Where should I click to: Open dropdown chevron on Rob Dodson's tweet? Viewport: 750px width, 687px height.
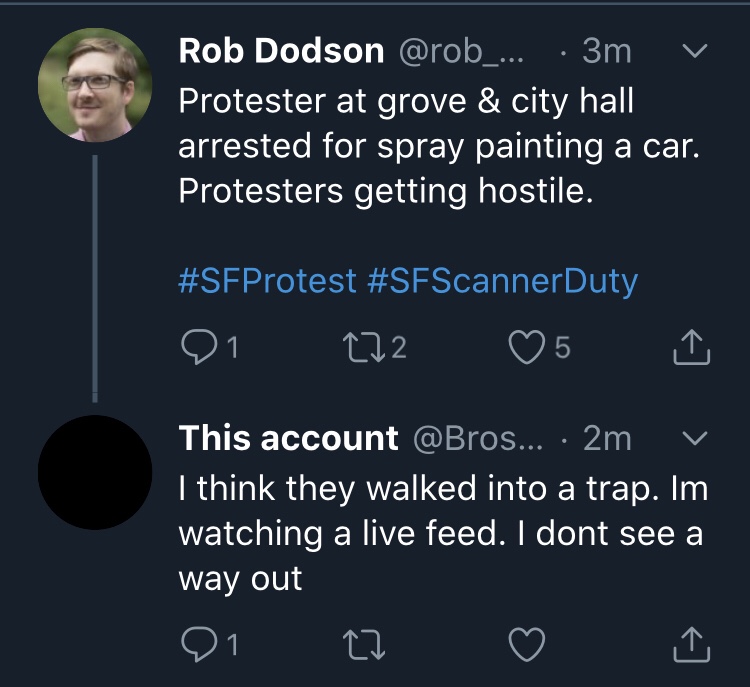click(x=694, y=50)
